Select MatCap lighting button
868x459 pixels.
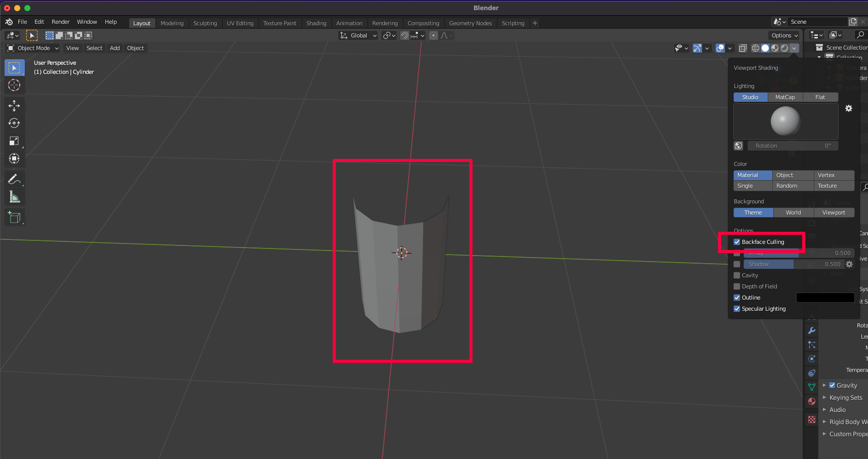(x=785, y=97)
